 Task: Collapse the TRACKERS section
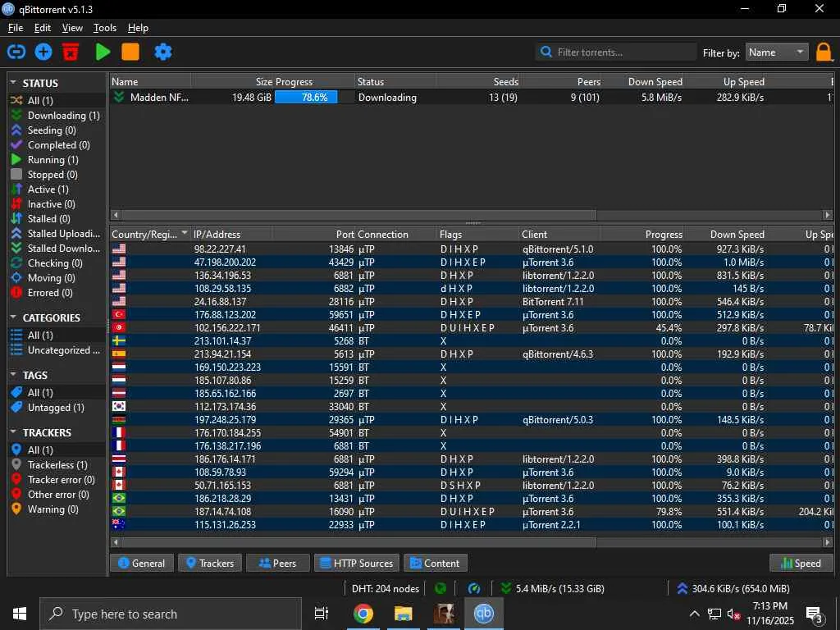[x=13, y=432]
